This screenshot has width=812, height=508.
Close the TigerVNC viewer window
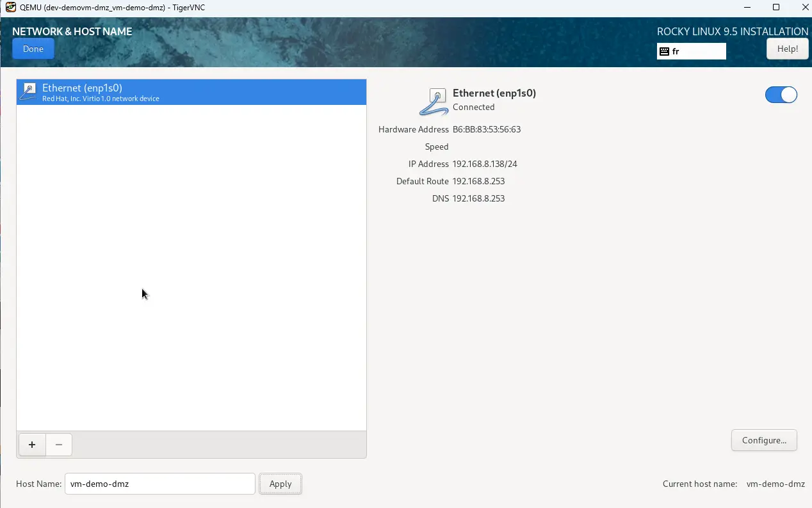point(805,7)
